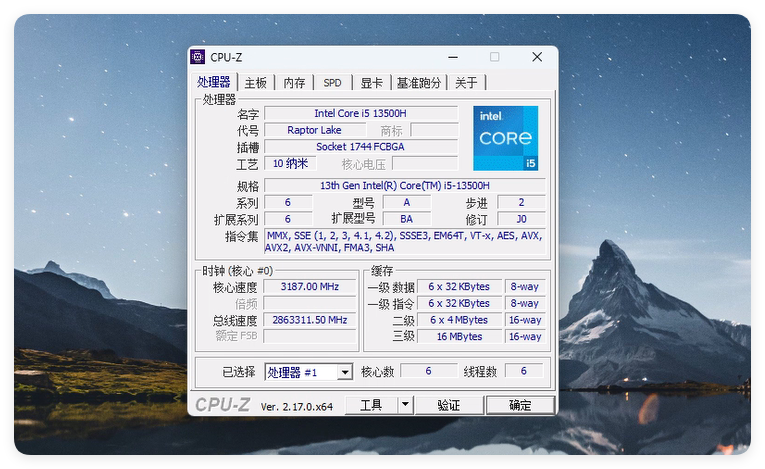The width and height of the screenshot is (765, 469).
Task: Click the 一级 数据 8-way value
Action: [x=525, y=286]
